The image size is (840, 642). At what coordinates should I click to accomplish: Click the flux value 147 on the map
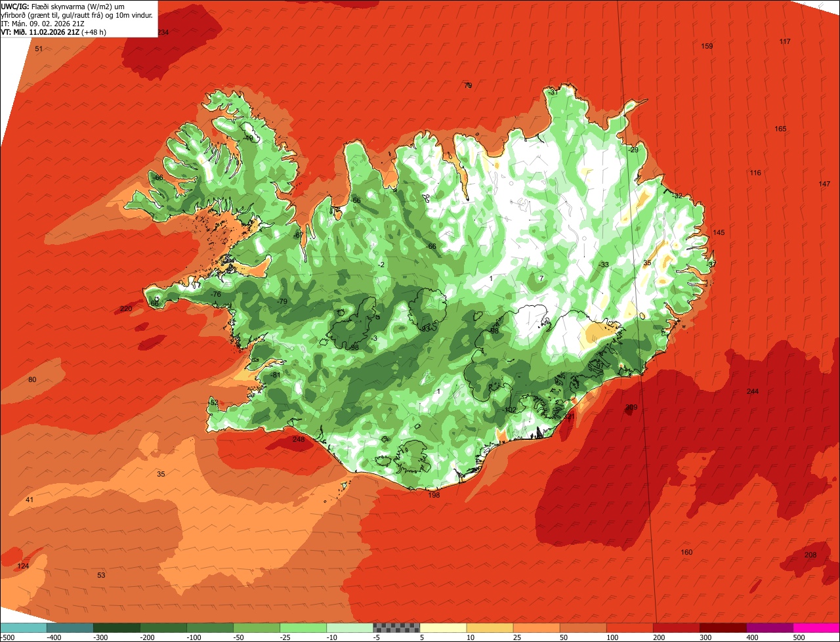click(x=824, y=184)
